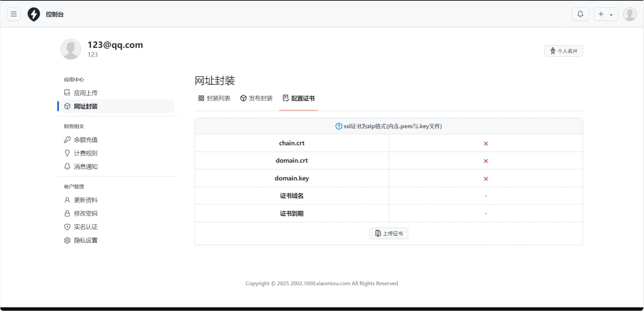Click the lightbulb icon beside 计费规则
The height and width of the screenshot is (311, 644).
[67, 153]
